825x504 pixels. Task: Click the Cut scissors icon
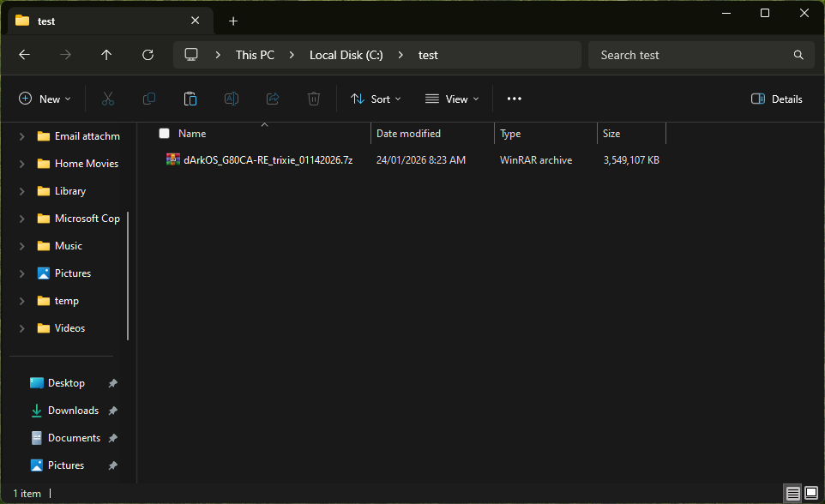tap(108, 99)
